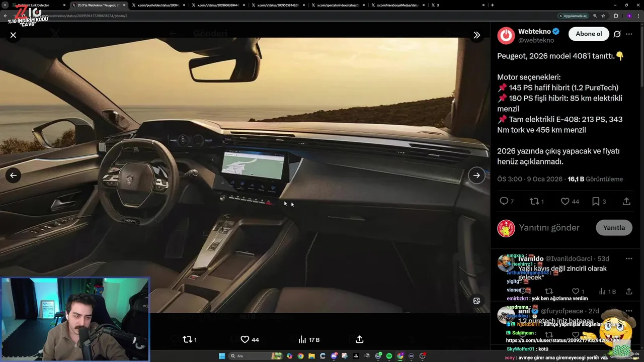Screen dimensions: 644x362
Task: Open Spotify from the taskbar
Action: pos(389,356)
